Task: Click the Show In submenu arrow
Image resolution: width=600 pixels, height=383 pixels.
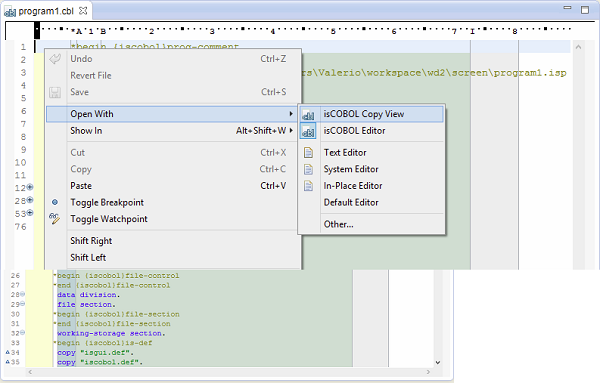Action: (x=291, y=131)
